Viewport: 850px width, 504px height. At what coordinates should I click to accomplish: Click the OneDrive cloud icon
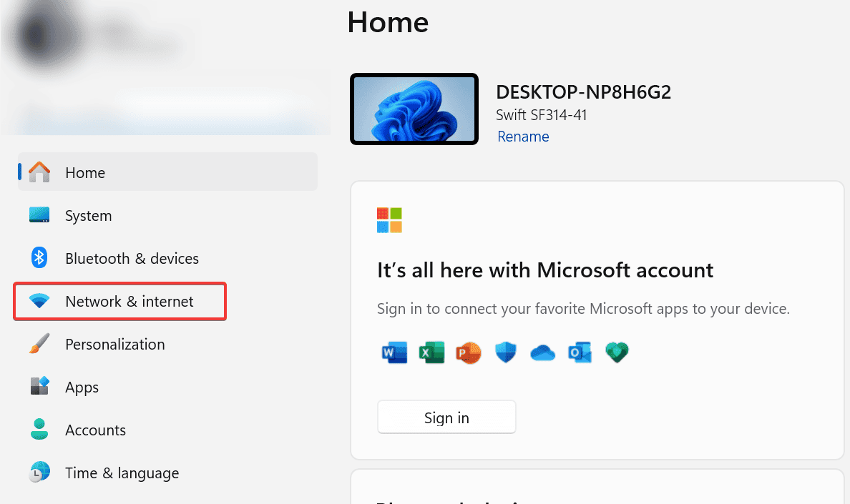tap(543, 352)
